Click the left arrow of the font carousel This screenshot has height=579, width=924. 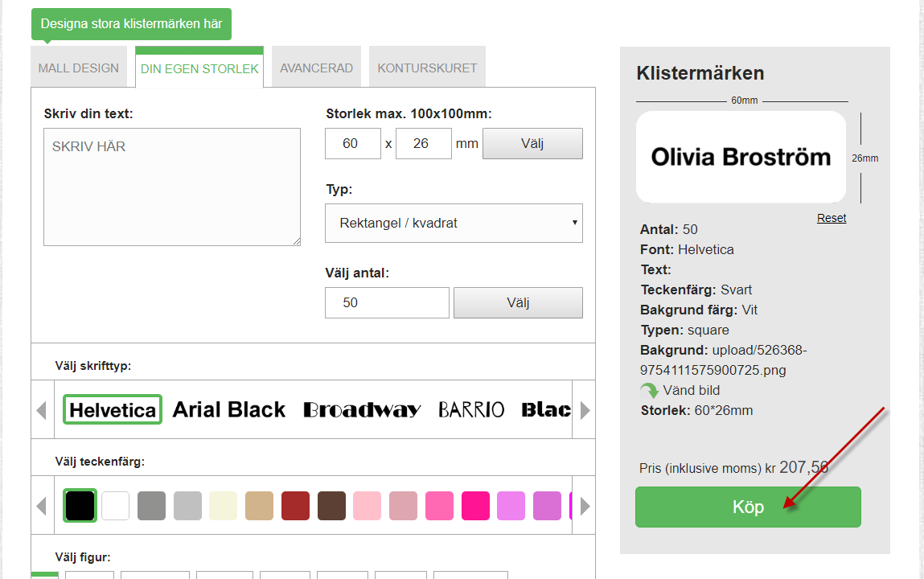pos(42,410)
